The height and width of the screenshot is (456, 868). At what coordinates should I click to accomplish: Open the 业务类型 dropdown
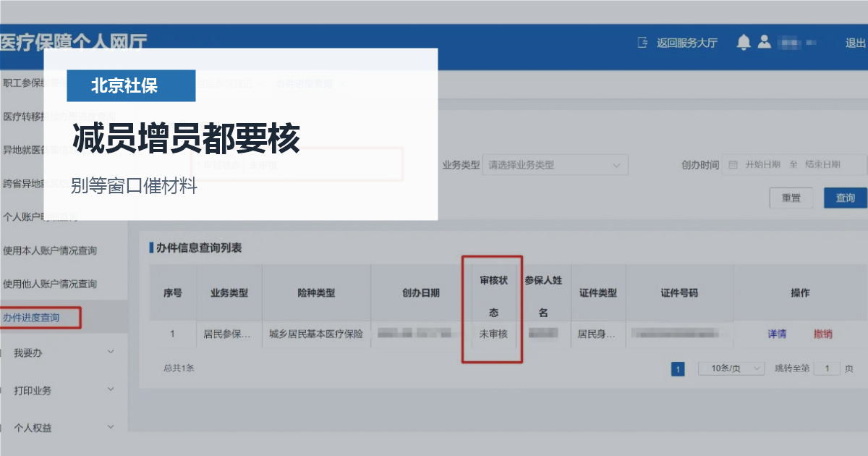[555, 164]
